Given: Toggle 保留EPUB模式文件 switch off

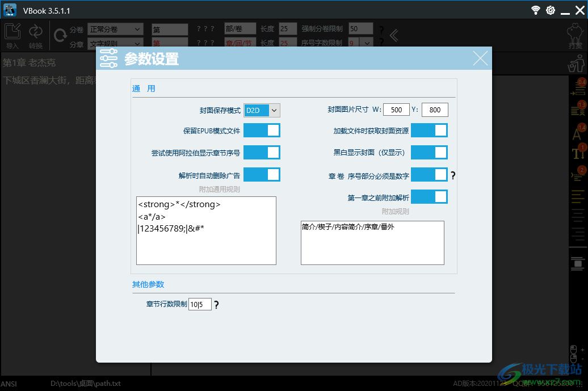Looking at the screenshot, I should click(262, 130).
